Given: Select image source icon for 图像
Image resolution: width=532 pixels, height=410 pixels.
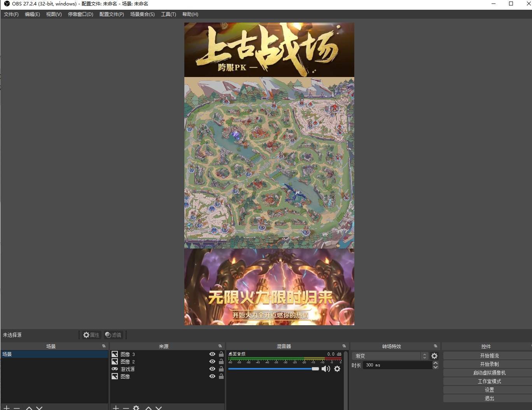Looking at the screenshot, I should (x=115, y=376).
